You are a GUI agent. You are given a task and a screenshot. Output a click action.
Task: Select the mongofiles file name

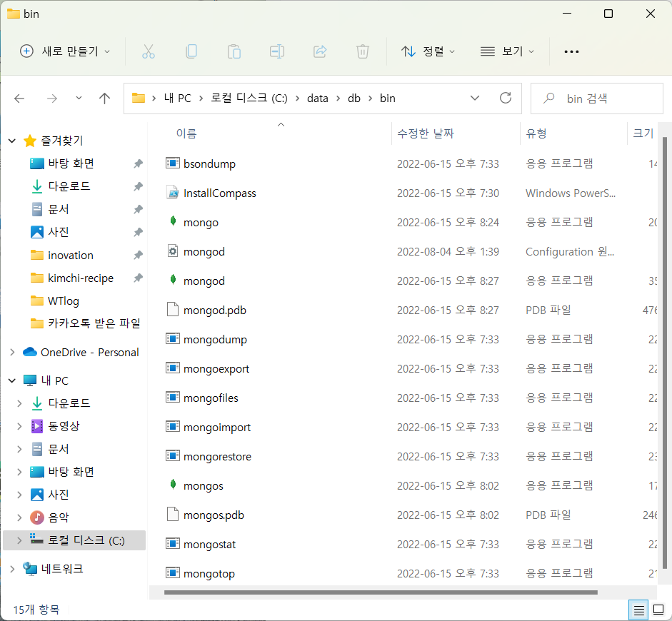[x=211, y=398]
